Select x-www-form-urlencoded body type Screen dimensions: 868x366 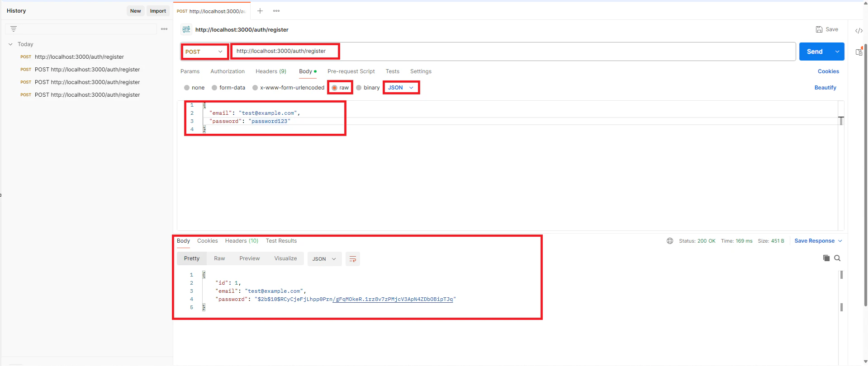click(255, 88)
